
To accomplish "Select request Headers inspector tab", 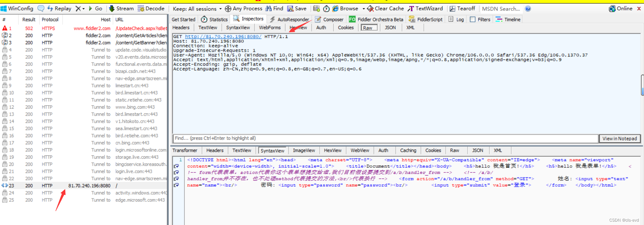I will [181, 28].
